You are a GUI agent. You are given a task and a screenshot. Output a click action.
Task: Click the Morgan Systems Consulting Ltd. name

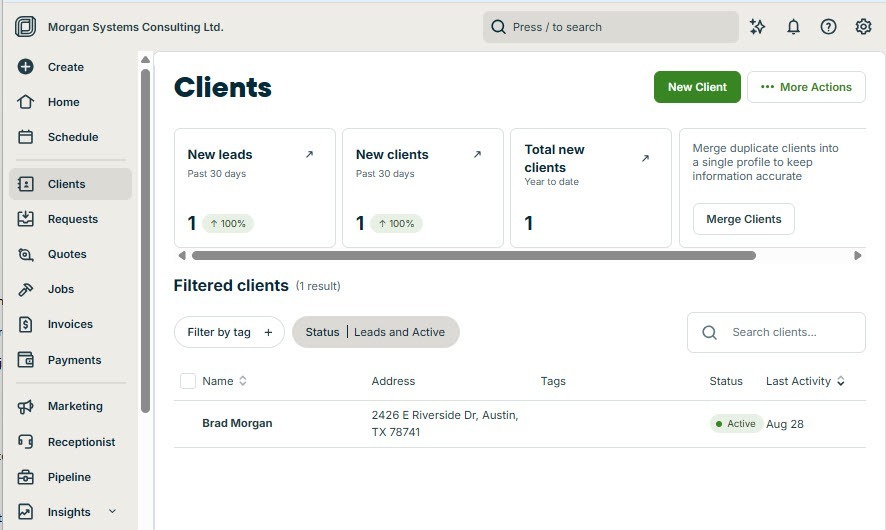point(136,27)
